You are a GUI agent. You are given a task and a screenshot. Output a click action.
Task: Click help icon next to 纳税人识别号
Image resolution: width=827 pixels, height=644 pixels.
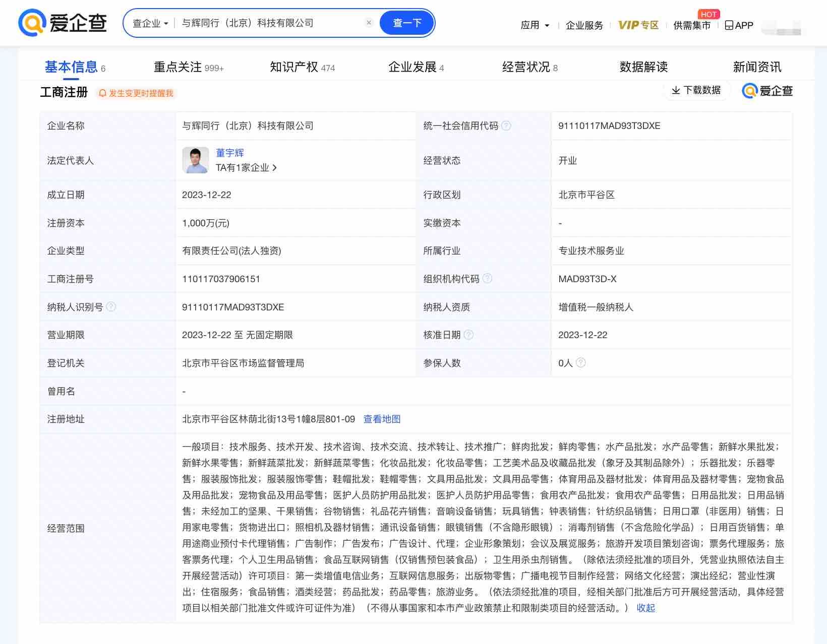point(111,307)
